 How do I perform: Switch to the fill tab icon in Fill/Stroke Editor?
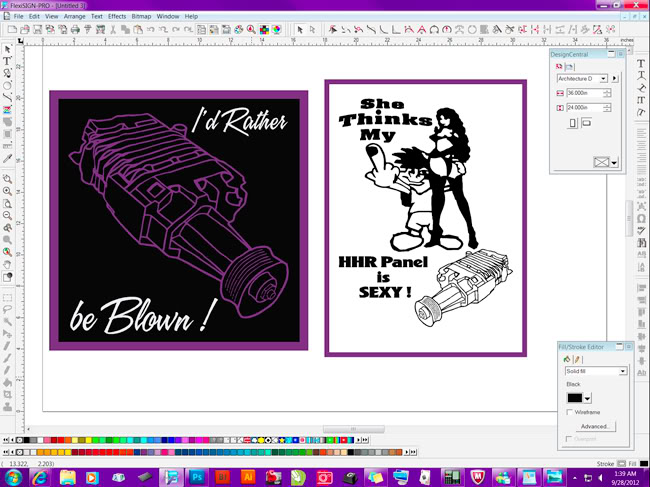[567, 359]
